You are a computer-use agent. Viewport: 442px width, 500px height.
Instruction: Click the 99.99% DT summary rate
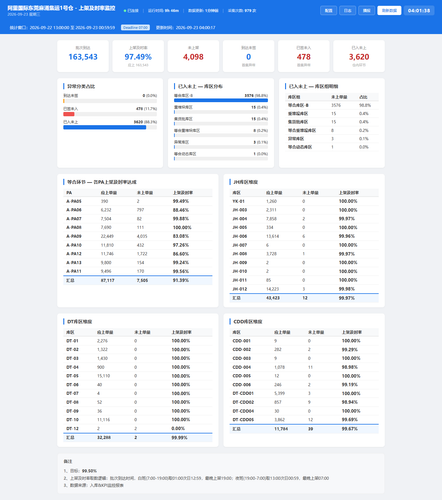(x=179, y=437)
